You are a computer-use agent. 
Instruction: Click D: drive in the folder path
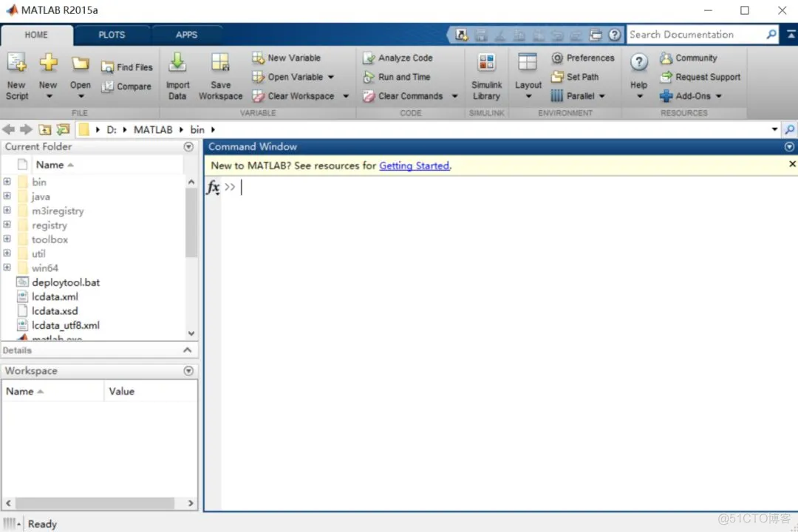[112, 130]
